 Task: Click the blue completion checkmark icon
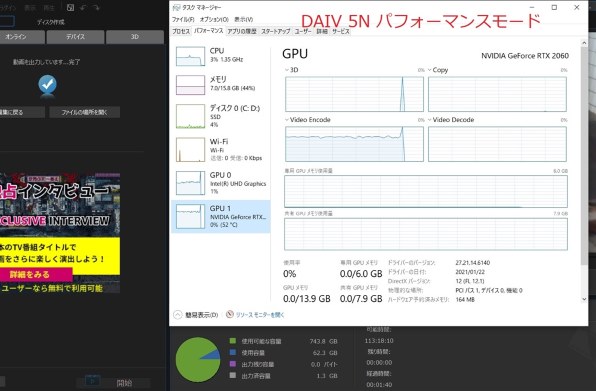[48, 84]
